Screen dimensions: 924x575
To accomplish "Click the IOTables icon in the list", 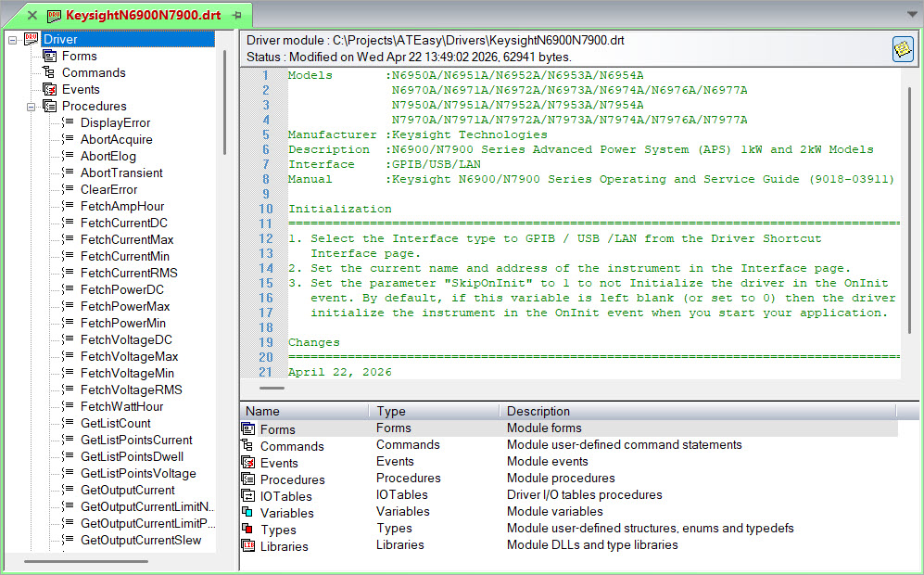I will click(x=247, y=496).
